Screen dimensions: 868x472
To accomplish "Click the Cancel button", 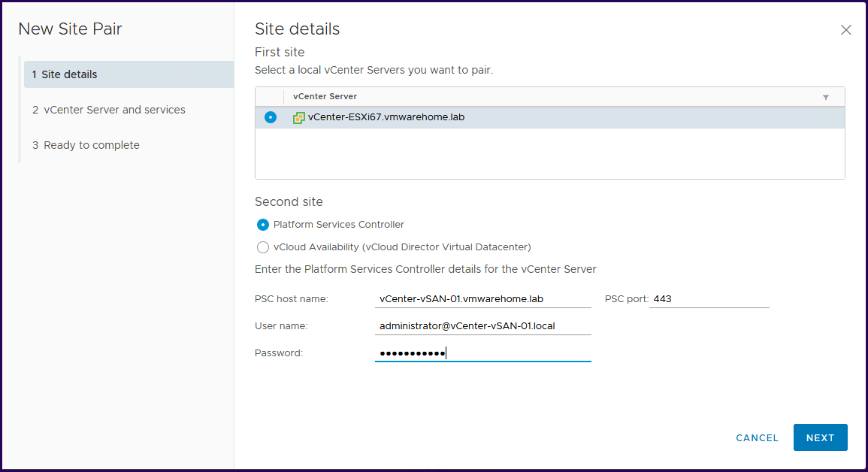I will pyautogui.click(x=757, y=437).
